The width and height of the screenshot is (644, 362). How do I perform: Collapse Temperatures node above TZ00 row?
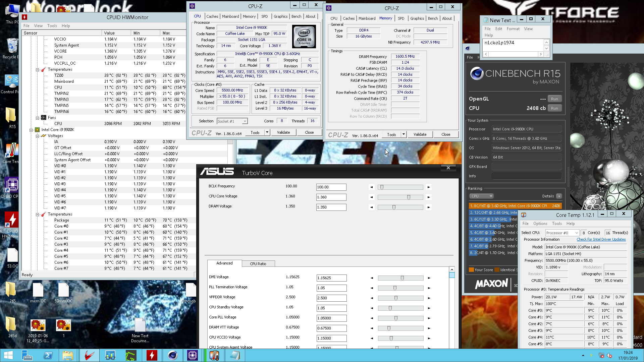[x=37, y=69]
